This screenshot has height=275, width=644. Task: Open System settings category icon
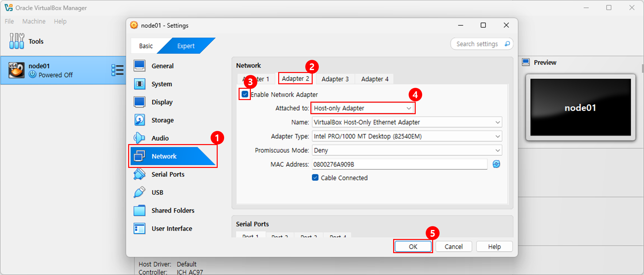139,84
